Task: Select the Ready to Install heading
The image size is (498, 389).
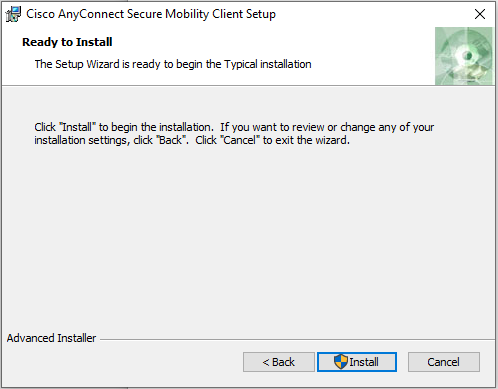Action: point(67,42)
